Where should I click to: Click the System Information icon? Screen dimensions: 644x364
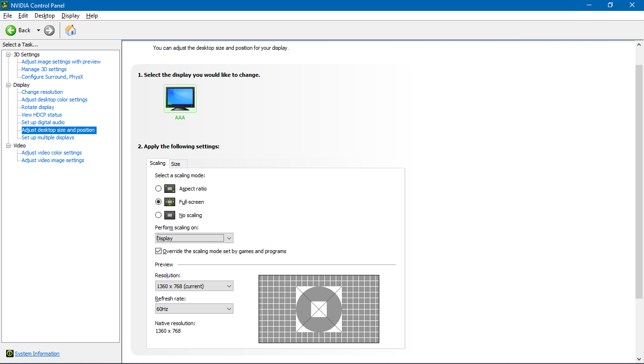9,354
